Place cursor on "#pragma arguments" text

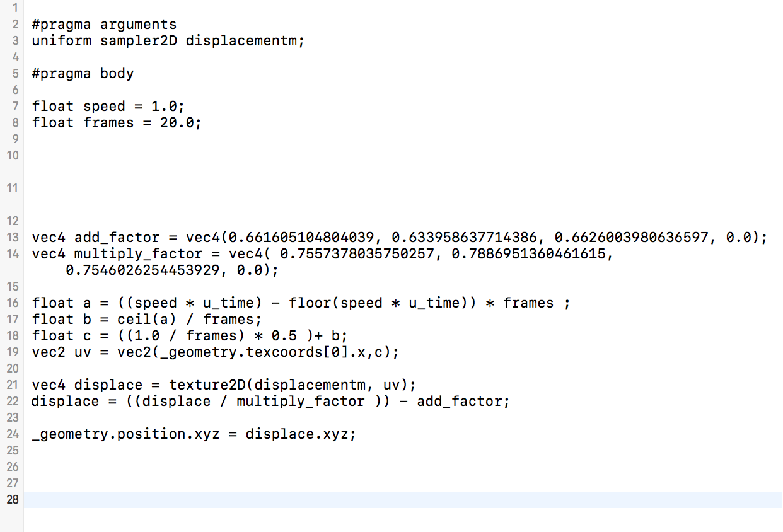105,25
